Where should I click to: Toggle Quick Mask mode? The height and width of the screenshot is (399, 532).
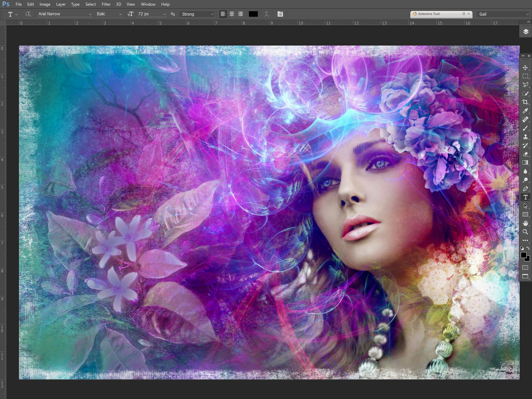pos(525,267)
